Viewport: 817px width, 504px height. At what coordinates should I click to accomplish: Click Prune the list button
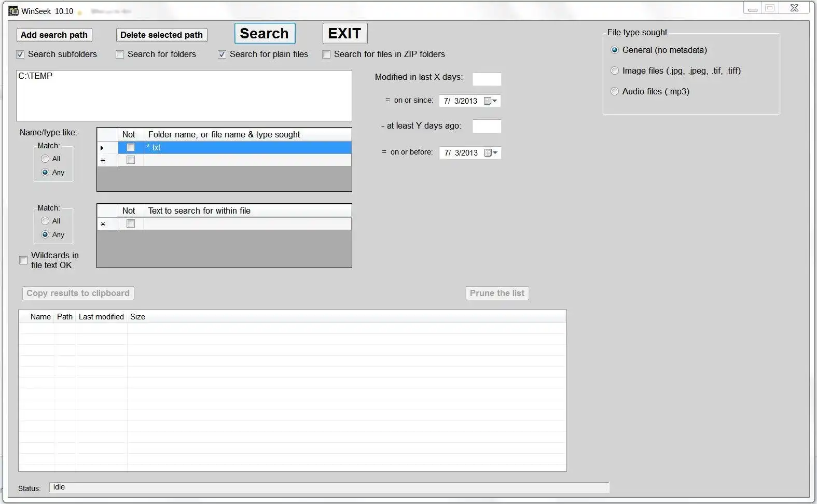coord(497,293)
